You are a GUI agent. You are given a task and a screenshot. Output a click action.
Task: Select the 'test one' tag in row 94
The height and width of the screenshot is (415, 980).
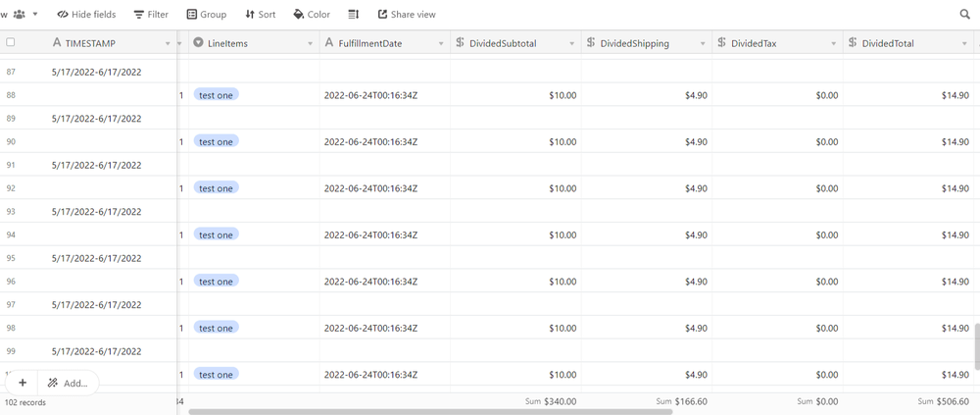click(217, 234)
